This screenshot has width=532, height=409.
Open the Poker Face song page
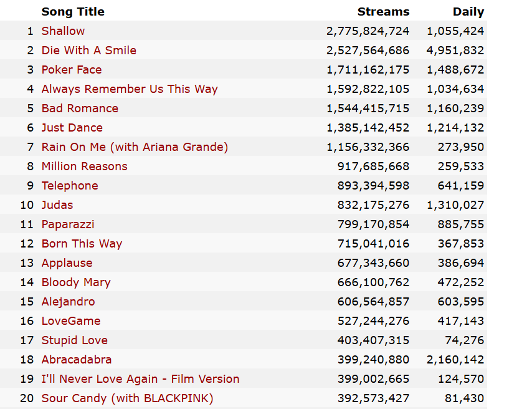(x=72, y=70)
